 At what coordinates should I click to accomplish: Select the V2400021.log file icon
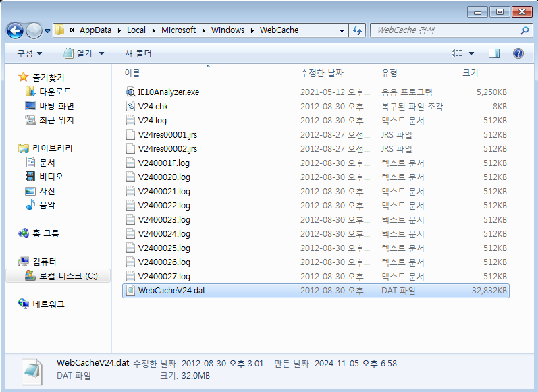pos(130,191)
